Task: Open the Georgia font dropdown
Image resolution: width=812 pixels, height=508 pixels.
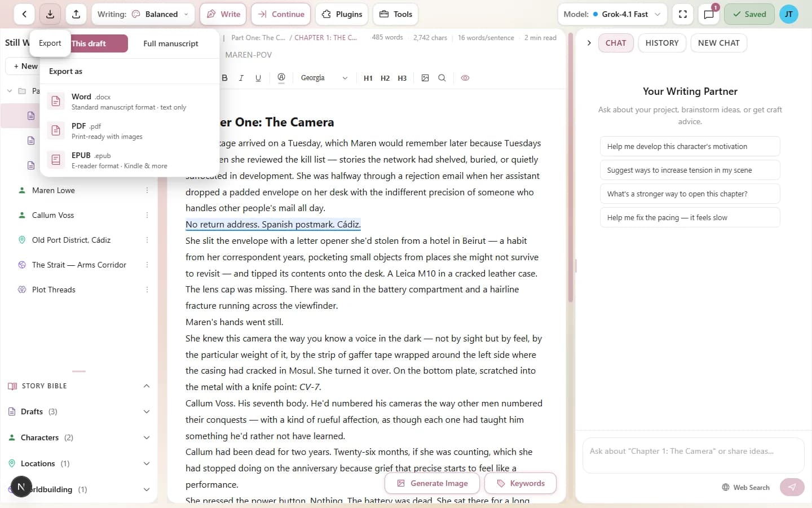Action: click(x=324, y=78)
